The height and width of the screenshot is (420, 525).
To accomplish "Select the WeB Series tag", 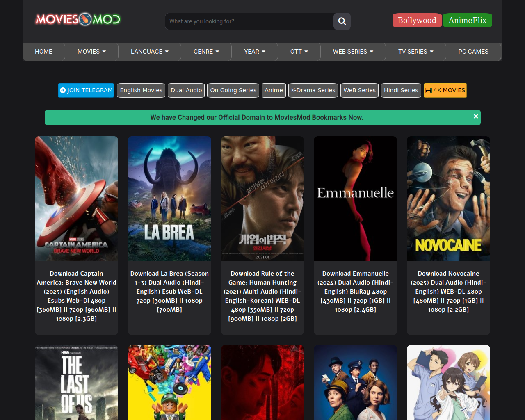I will pos(359,90).
